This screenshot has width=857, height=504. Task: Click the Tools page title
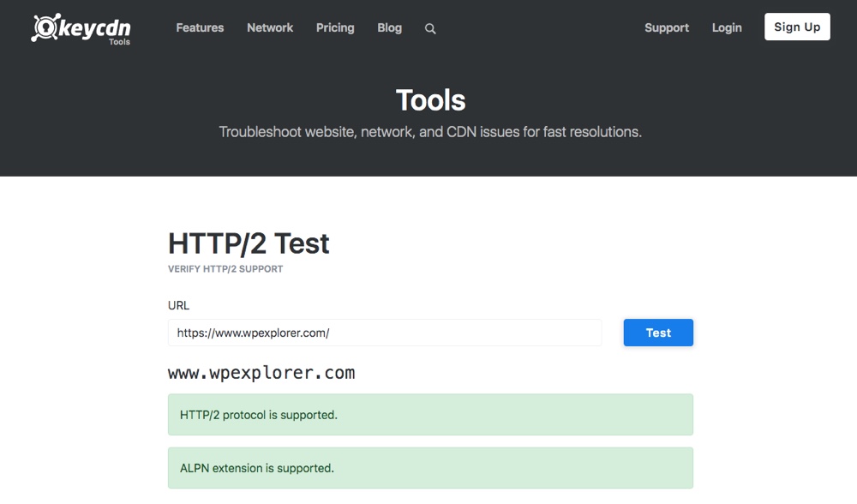(x=431, y=100)
